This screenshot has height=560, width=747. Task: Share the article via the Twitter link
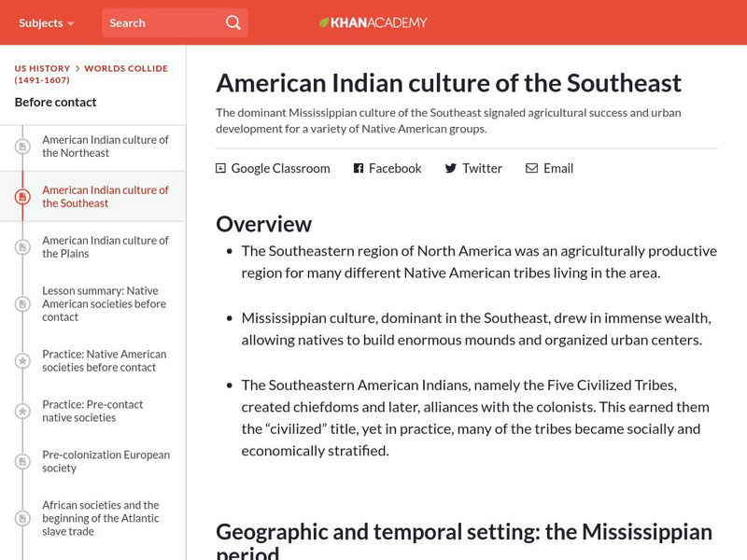(482, 168)
